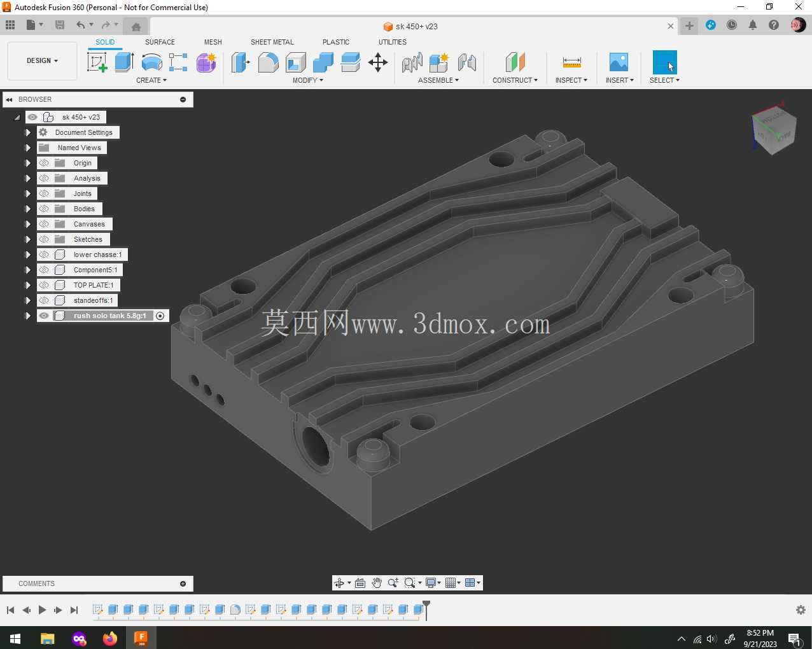The image size is (812, 649).
Task: Select the Pan hand tool
Action: pyautogui.click(x=377, y=583)
